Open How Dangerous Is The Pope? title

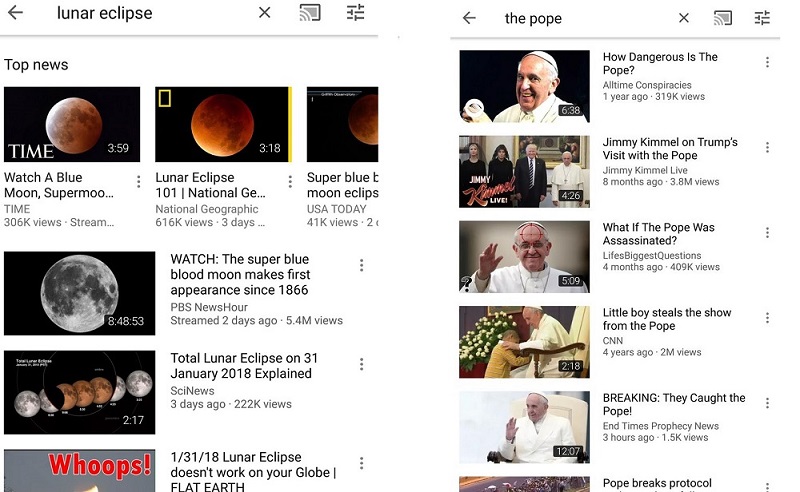coord(660,63)
